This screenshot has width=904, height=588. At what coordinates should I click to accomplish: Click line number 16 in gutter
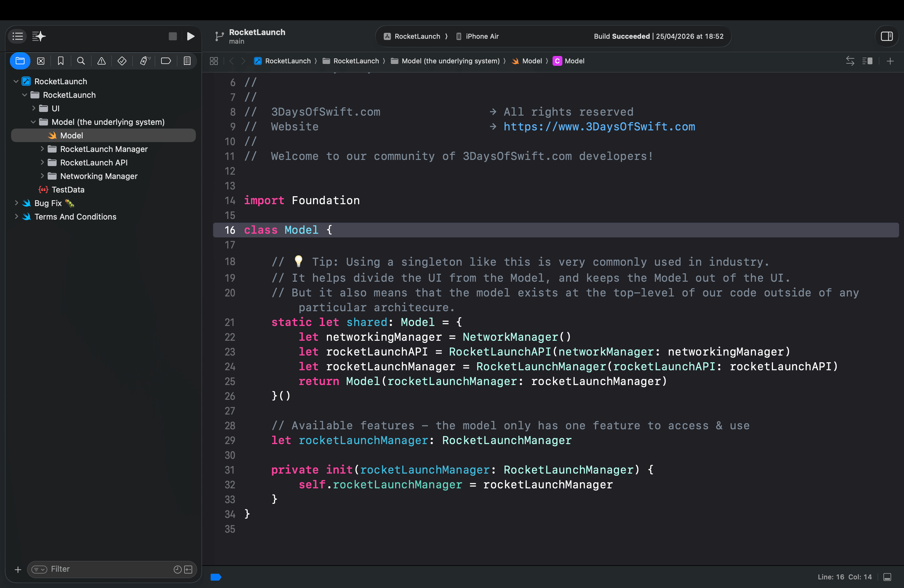coord(230,230)
